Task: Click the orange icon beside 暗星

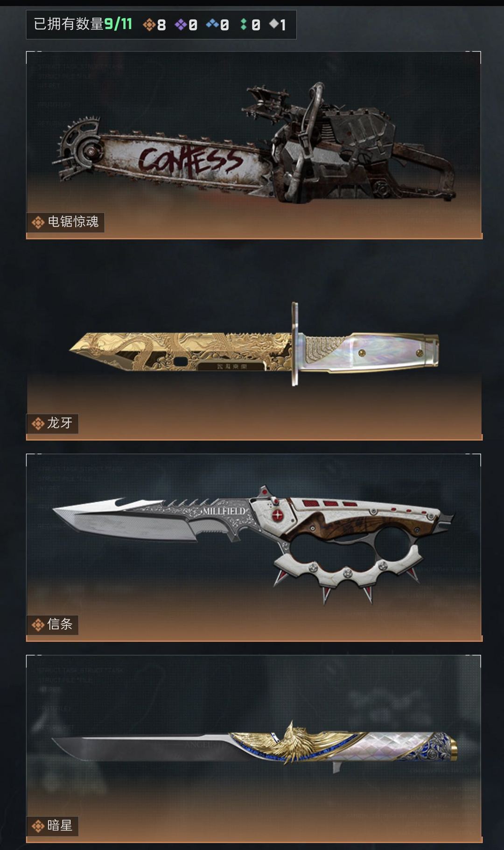Action: [38, 826]
